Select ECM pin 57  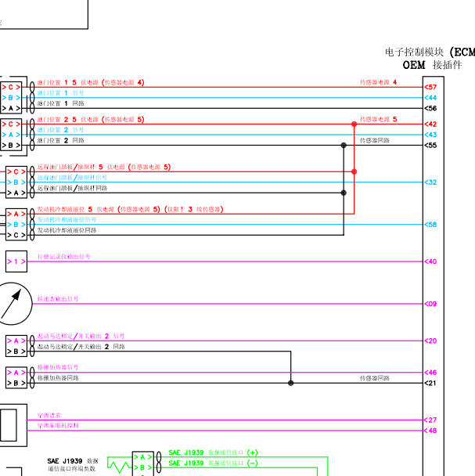click(x=430, y=87)
